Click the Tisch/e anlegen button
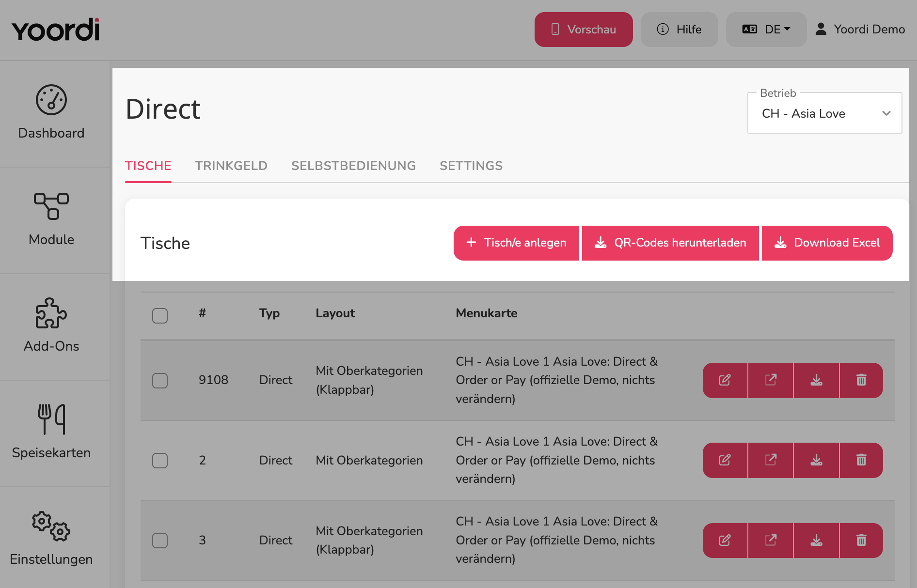The image size is (917, 588). pyautogui.click(x=516, y=243)
